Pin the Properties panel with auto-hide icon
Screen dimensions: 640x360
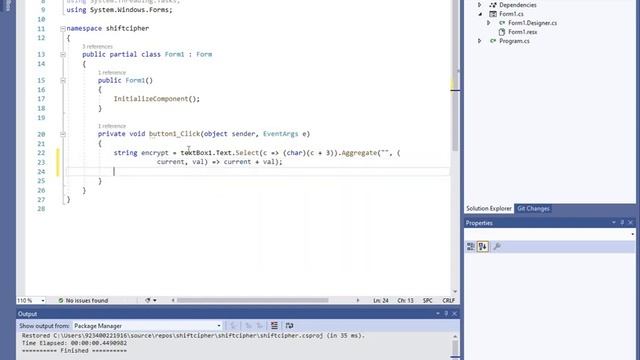pyautogui.click(x=622, y=222)
